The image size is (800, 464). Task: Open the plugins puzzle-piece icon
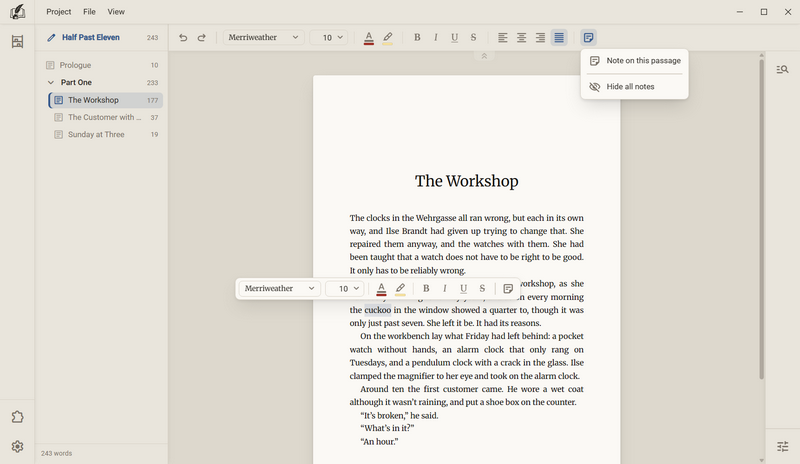[17, 417]
